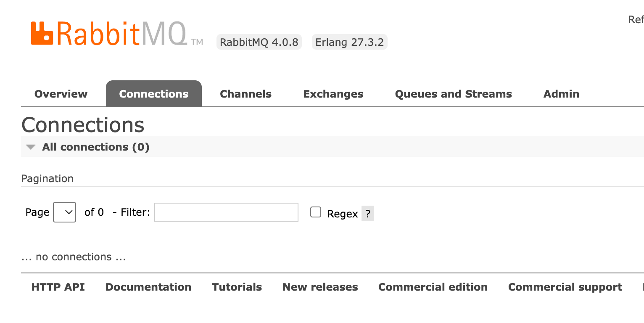Open the Tutorials link
Screen dimensions: 644x323
point(237,286)
